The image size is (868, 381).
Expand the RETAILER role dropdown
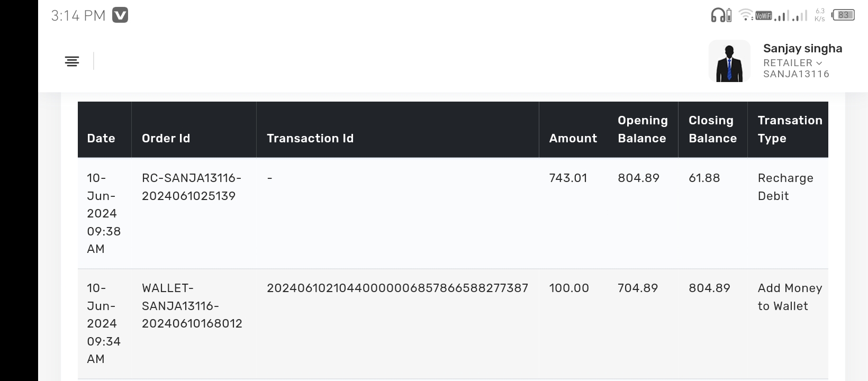coord(792,62)
